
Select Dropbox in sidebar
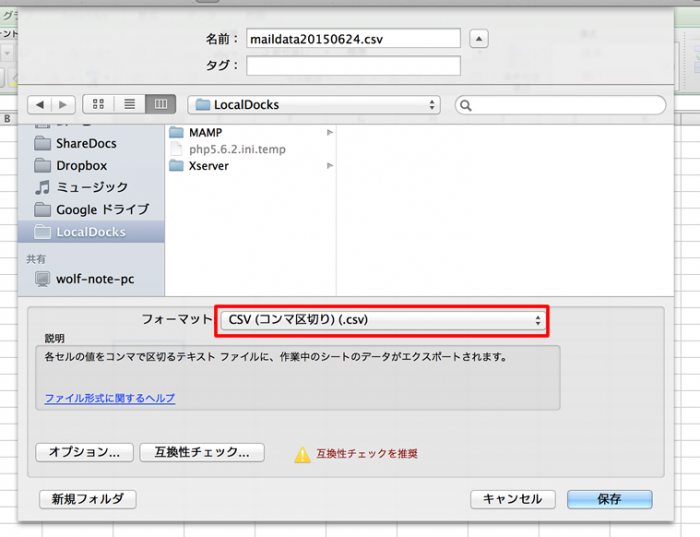(x=91, y=166)
